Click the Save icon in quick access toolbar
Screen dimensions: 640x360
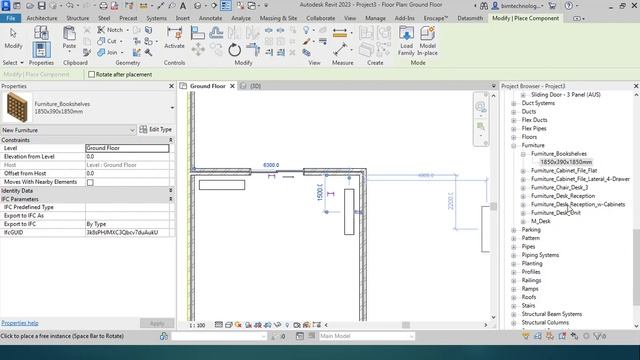coord(42,6)
